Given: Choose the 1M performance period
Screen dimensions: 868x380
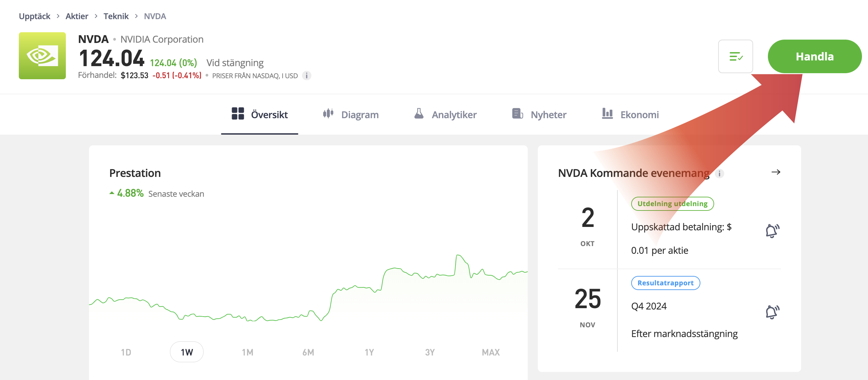Looking at the screenshot, I should [247, 352].
